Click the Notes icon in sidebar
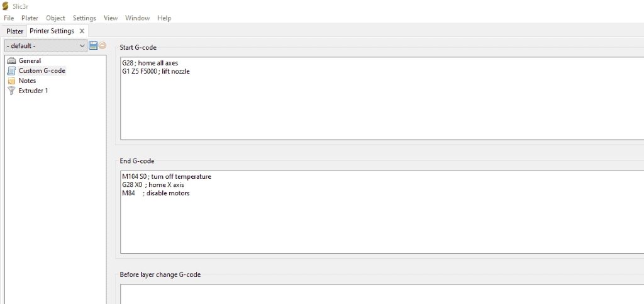 point(11,81)
